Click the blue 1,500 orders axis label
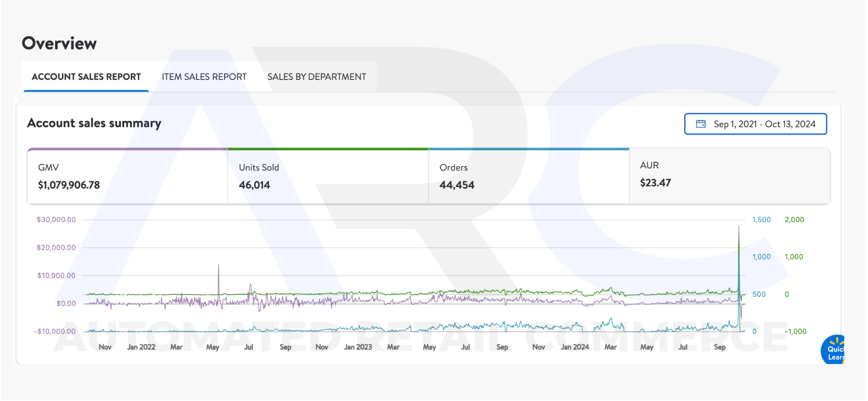The height and width of the screenshot is (401, 868). point(761,220)
